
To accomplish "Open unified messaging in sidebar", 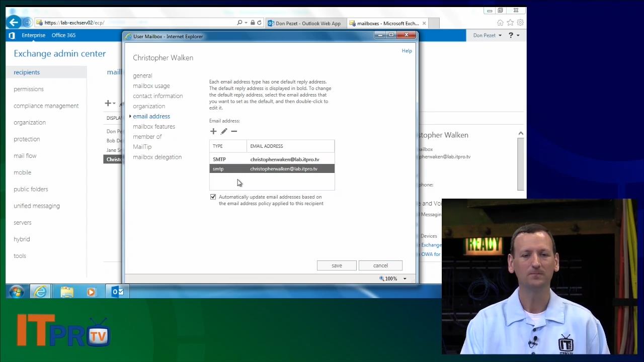I will pyautogui.click(x=37, y=206).
